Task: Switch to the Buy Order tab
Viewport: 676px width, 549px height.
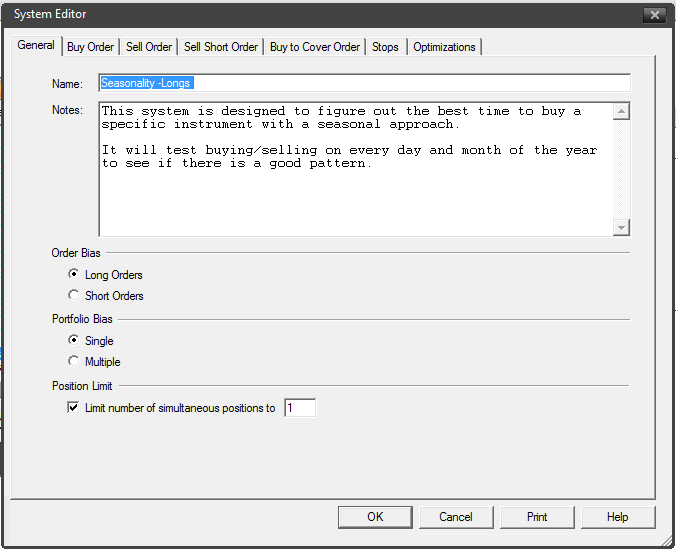Action: [x=90, y=47]
